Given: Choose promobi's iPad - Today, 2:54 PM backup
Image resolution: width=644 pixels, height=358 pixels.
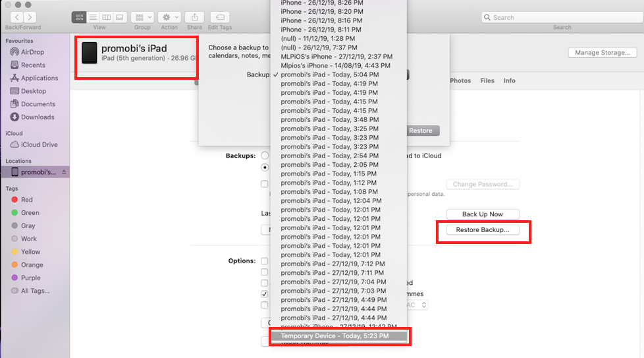Looking at the screenshot, I should point(339,156).
